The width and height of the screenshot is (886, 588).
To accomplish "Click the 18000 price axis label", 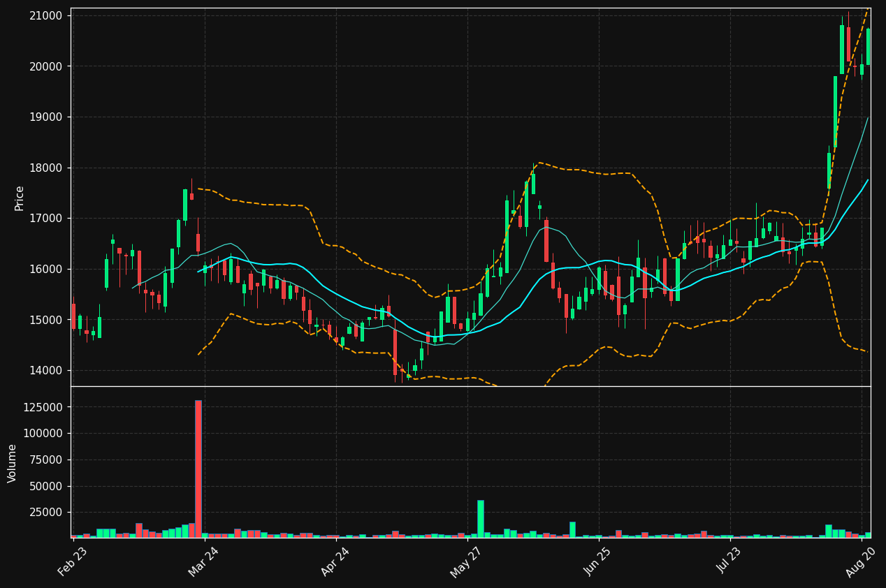I will pos(47,168).
